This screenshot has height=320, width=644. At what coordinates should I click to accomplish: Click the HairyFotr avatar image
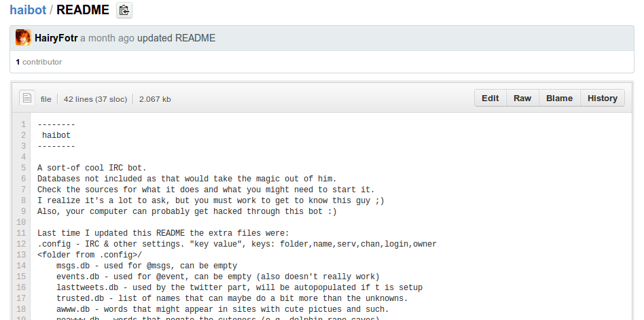[23, 38]
